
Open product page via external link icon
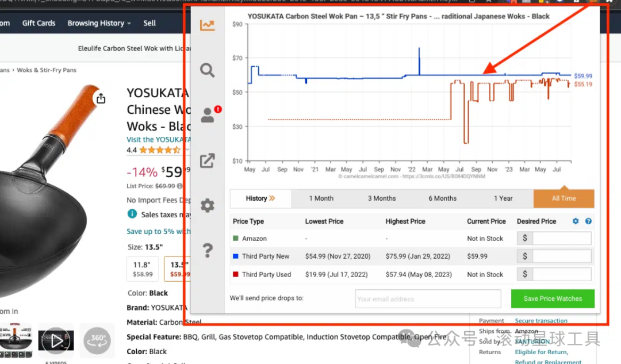pyautogui.click(x=207, y=160)
